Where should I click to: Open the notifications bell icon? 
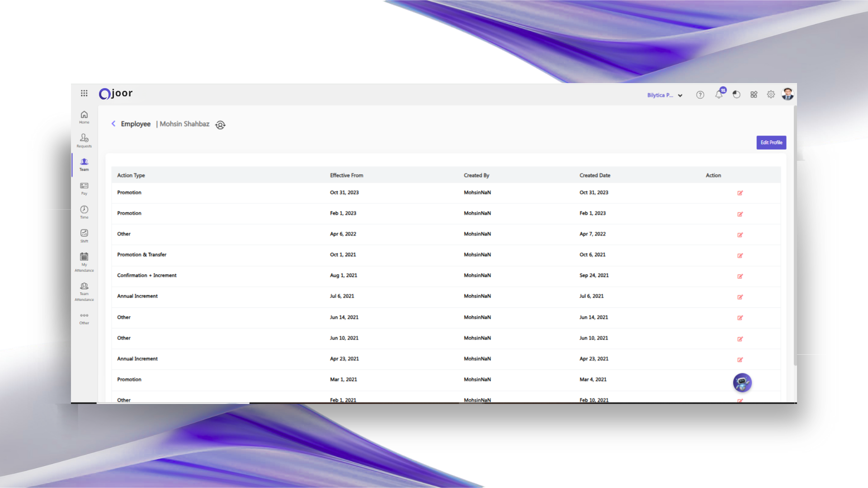[719, 94]
